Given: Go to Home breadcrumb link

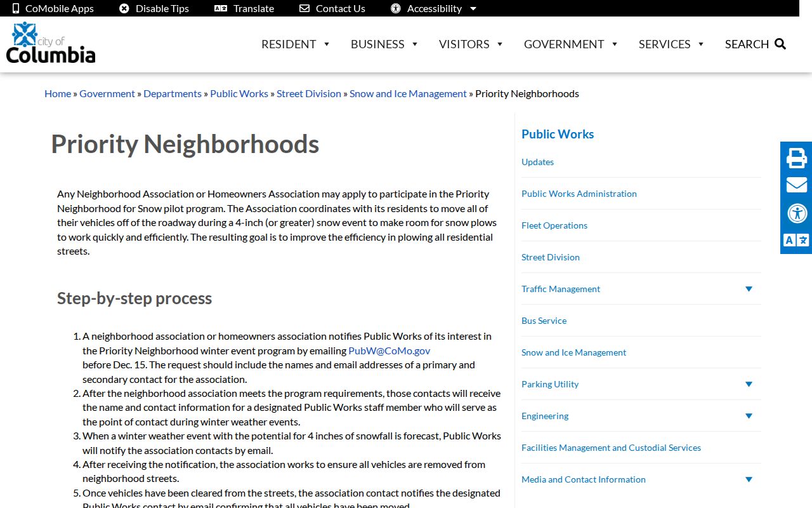Looking at the screenshot, I should click(x=58, y=93).
